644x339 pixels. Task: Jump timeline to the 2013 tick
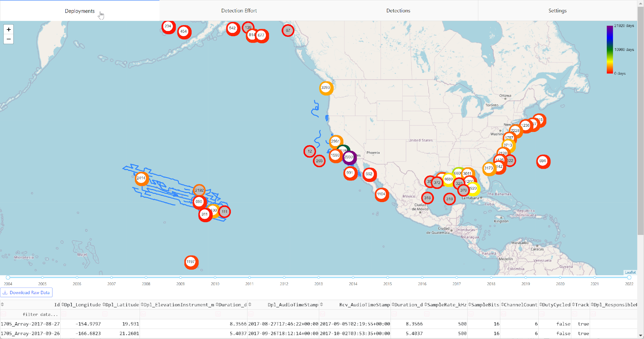point(319,277)
